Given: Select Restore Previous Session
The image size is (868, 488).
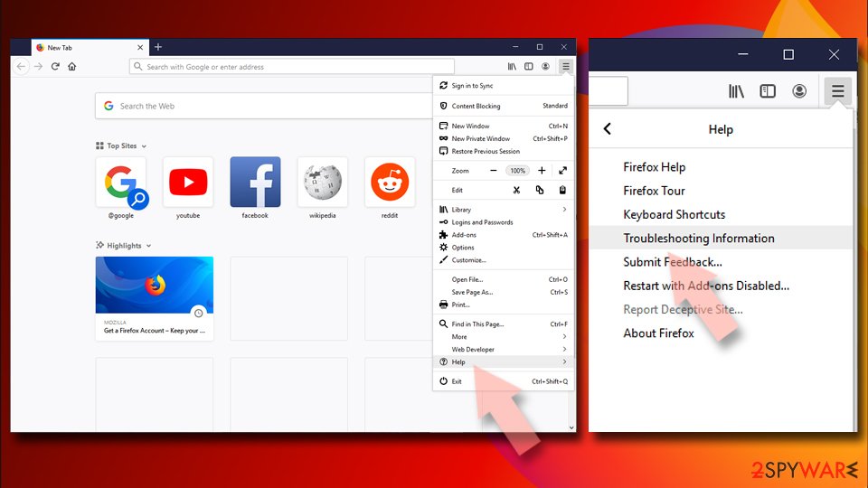Looking at the screenshot, I should point(504,151).
